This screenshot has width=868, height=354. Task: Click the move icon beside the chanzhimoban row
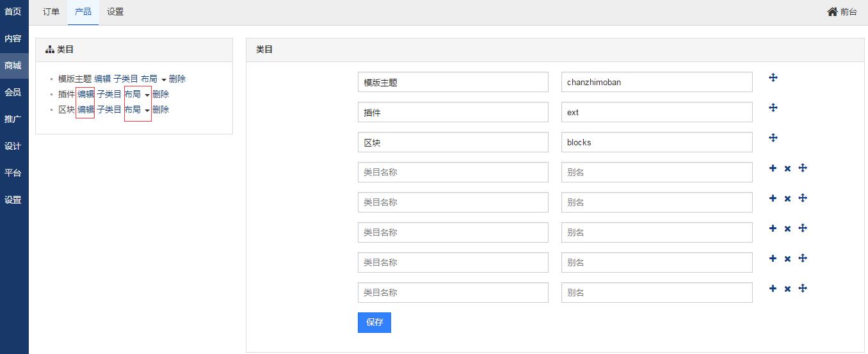(x=773, y=77)
